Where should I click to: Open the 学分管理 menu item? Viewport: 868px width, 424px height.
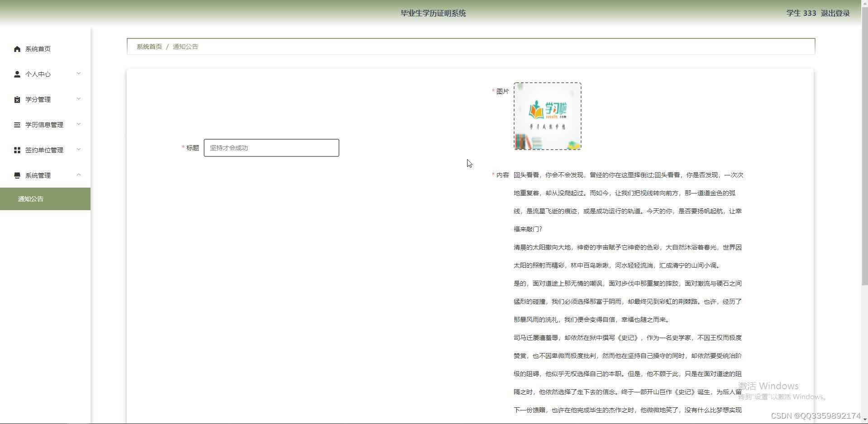point(45,99)
